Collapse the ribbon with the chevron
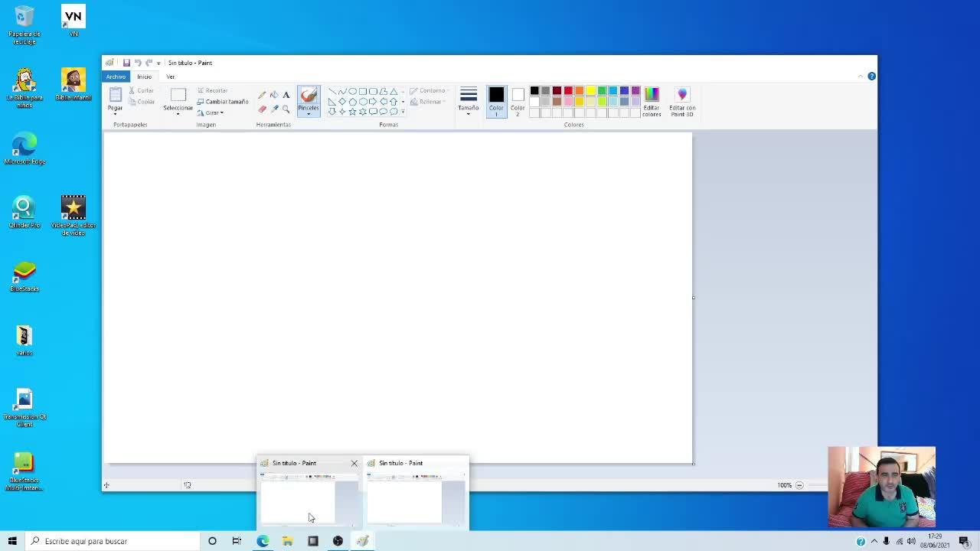Image resolution: width=980 pixels, height=551 pixels. 861,77
